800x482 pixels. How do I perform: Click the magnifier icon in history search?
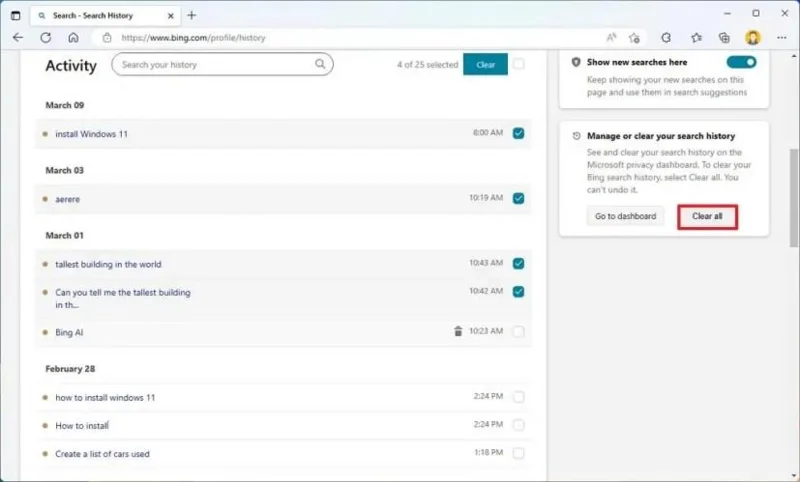tap(320, 64)
